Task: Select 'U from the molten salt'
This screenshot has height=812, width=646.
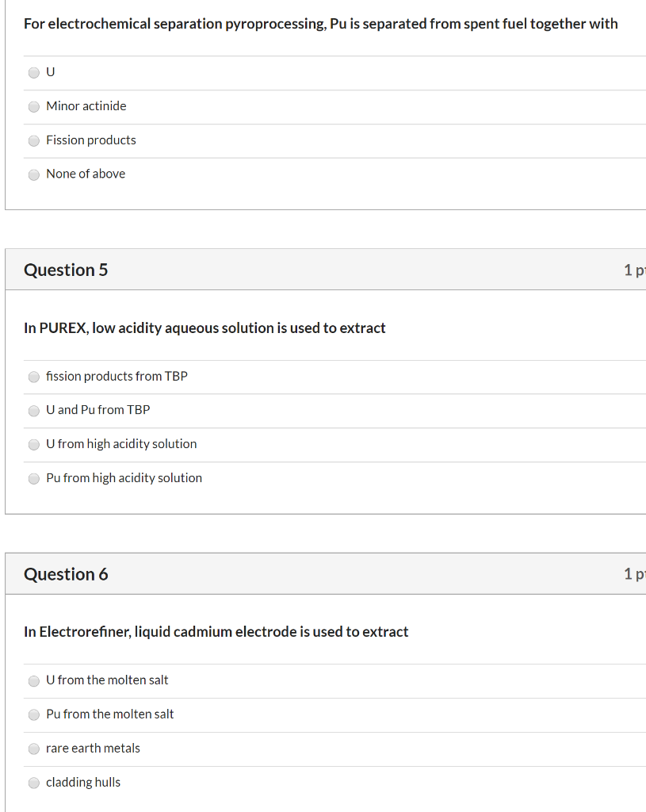Action: (x=33, y=680)
